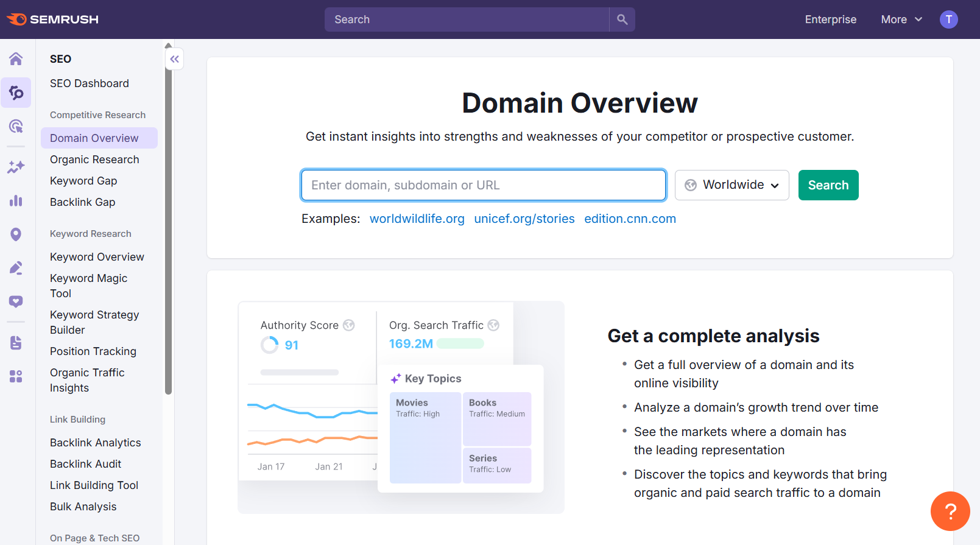Open the Local location pin icon
Image resolution: width=980 pixels, height=545 pixels.
pos(16,234)
